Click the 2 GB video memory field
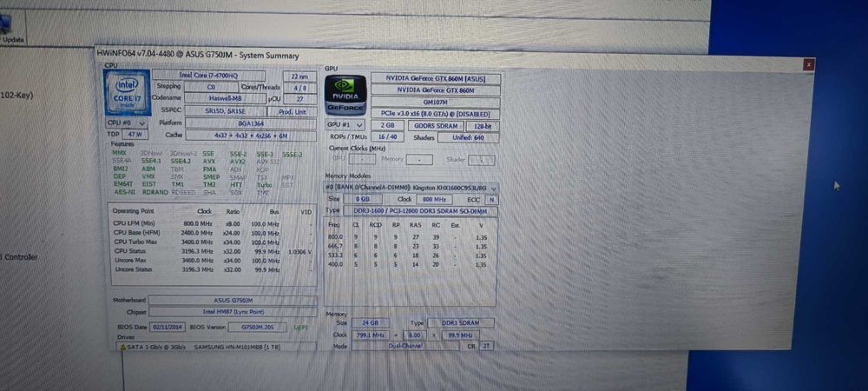This screenshot has height=391, width=868. click(387, 126)
